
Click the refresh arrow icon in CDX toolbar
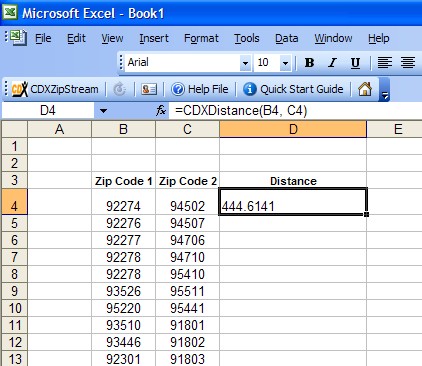click(x=120, y=89)
